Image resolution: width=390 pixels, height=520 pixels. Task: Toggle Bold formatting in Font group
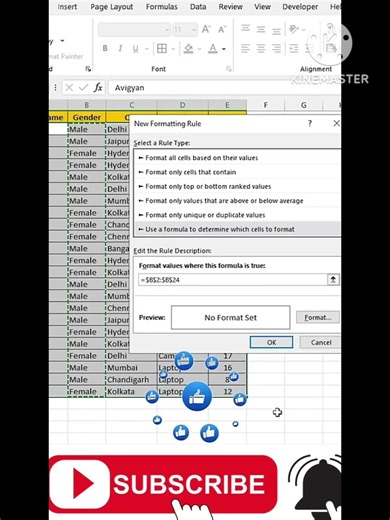pyautogui.click(x=105, y=49)
